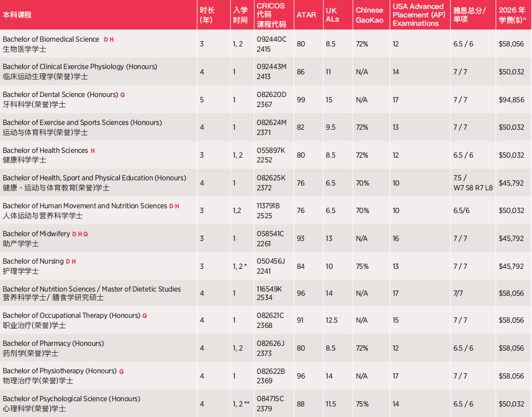Click the D H Q marker beside Midwifery
Screen dimensions: 532x417
coord(80,234)
